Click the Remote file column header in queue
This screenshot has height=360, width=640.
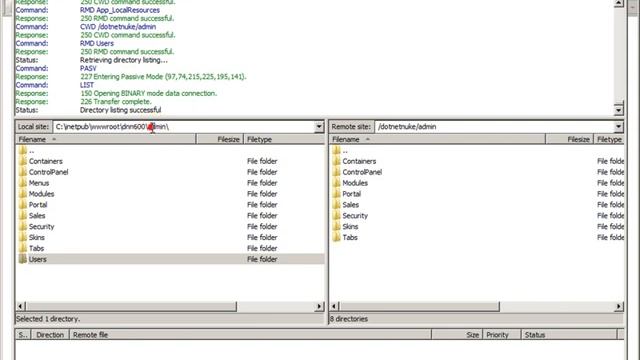pyautogui.click(x=250, y=335)
